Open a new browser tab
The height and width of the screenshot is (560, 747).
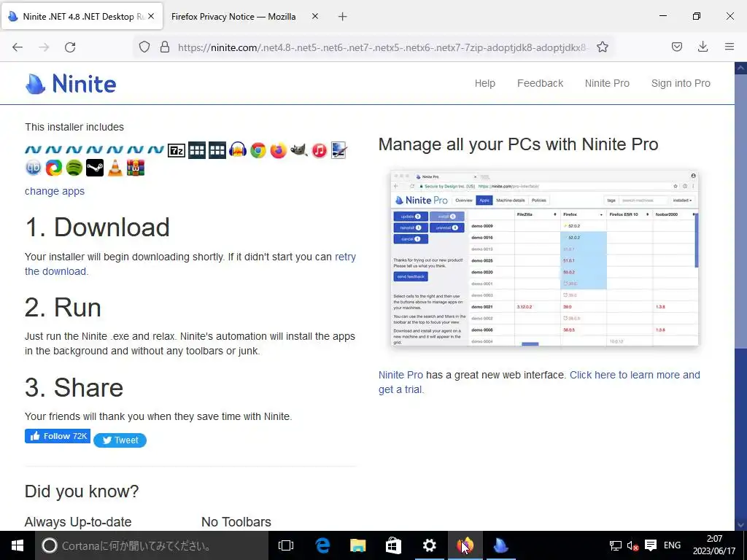tap(343, 17)
